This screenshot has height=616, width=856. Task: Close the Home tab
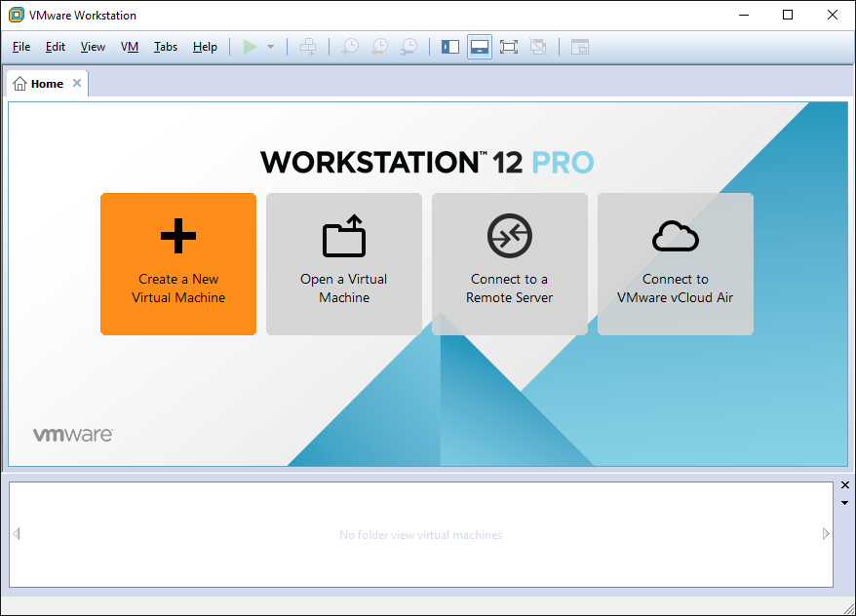coord(77,83)
